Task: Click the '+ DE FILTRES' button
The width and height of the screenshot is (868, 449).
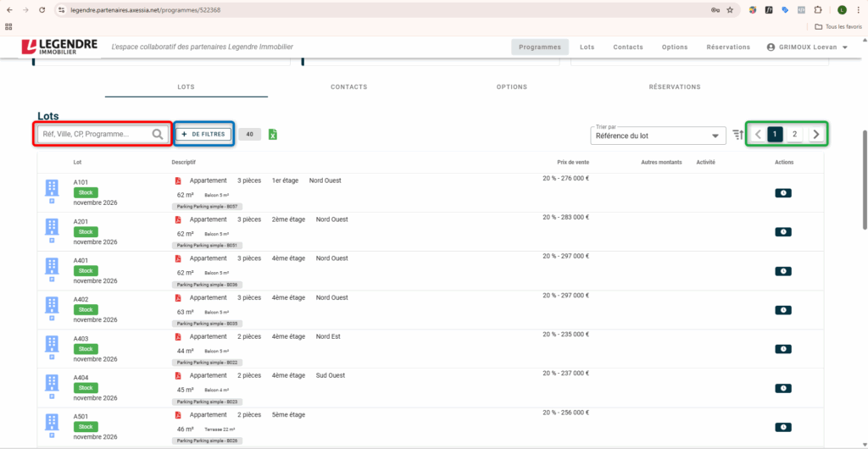Action: point(203,134)
